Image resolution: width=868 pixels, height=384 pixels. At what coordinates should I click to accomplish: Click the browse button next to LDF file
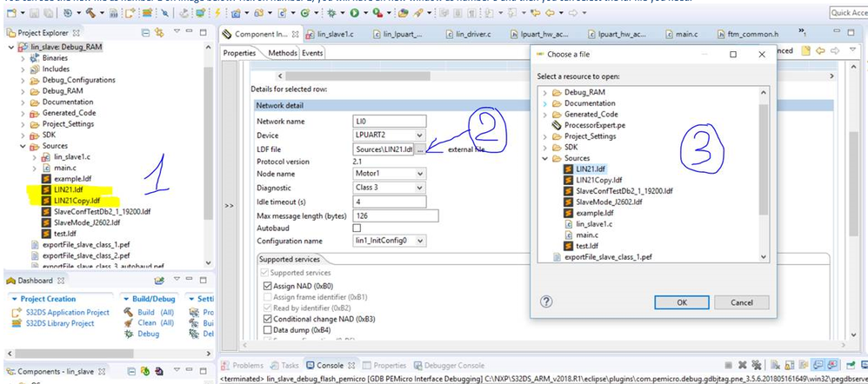tap(421, 149)
